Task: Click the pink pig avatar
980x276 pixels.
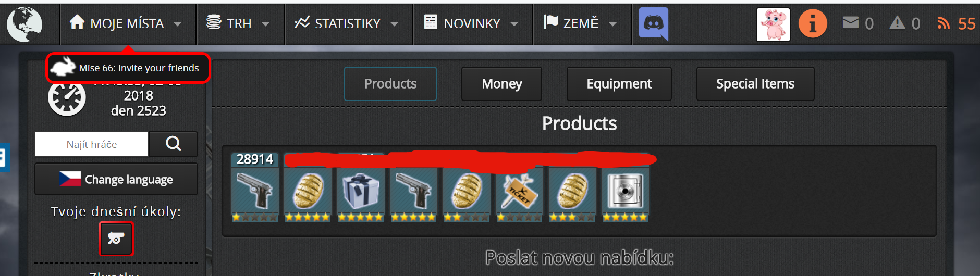Action: (x=773, y=24)
